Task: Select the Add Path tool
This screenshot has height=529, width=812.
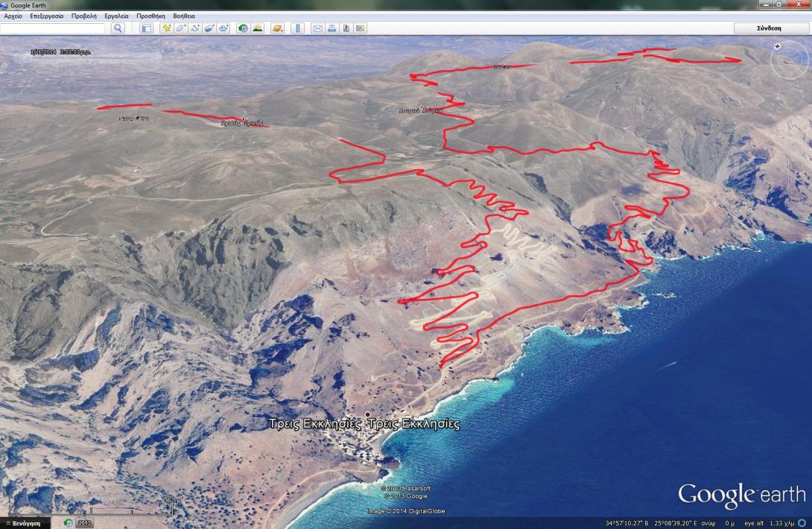Action: (x=195, y=28)
